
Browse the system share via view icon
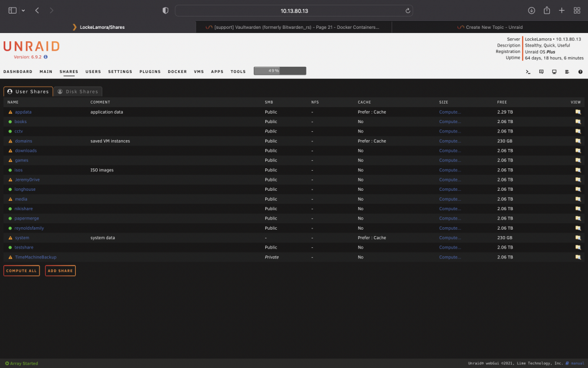click(x=578, y=238)
